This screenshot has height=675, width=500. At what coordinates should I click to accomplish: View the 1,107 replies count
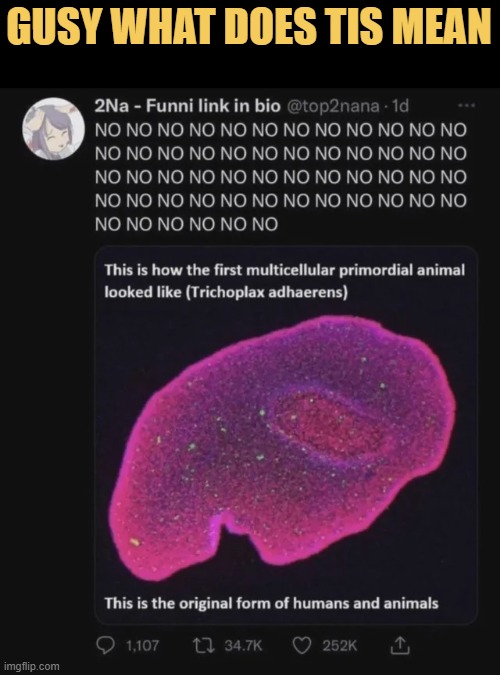pyautogui.click(x=143, y=646)
